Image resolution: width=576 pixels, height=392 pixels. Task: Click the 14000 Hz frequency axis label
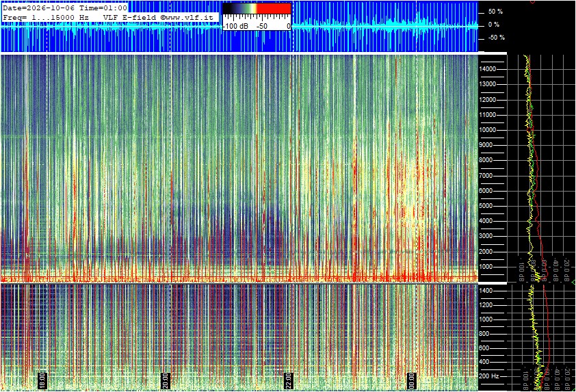(x=487, y=69)
